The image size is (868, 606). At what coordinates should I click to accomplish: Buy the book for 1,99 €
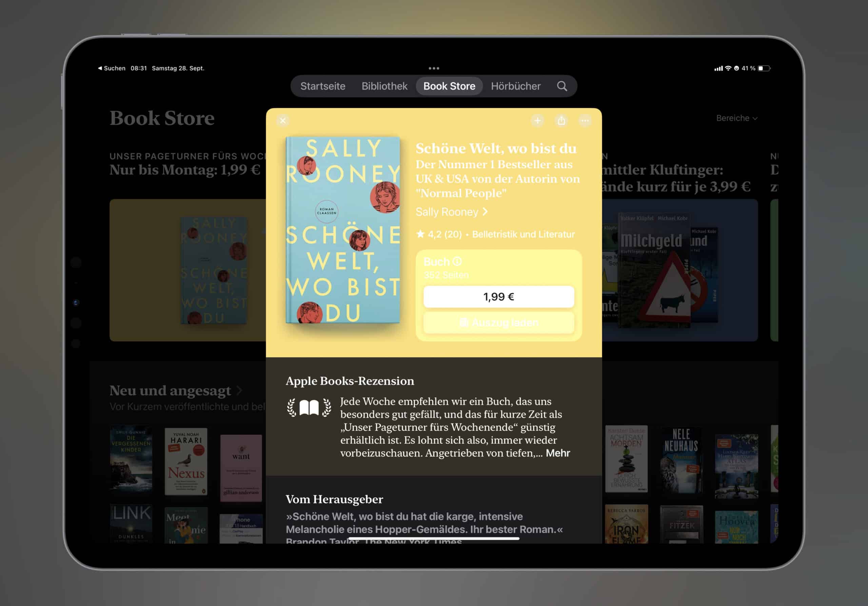499,297
